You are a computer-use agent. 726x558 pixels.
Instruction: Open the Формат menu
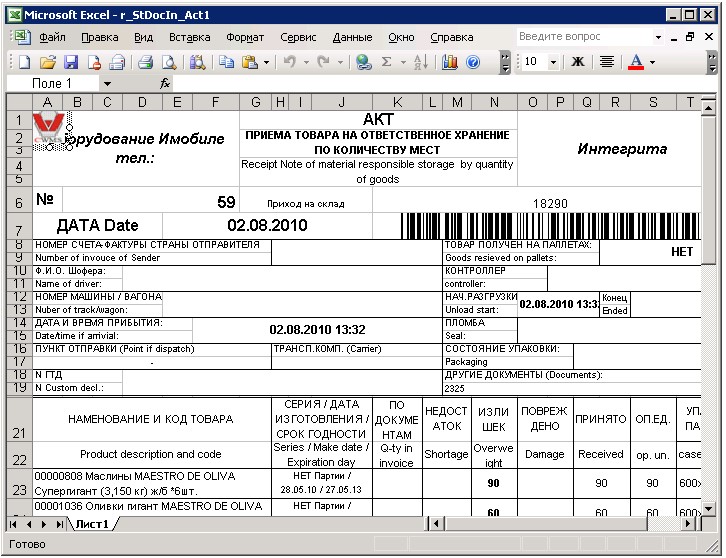245,37
